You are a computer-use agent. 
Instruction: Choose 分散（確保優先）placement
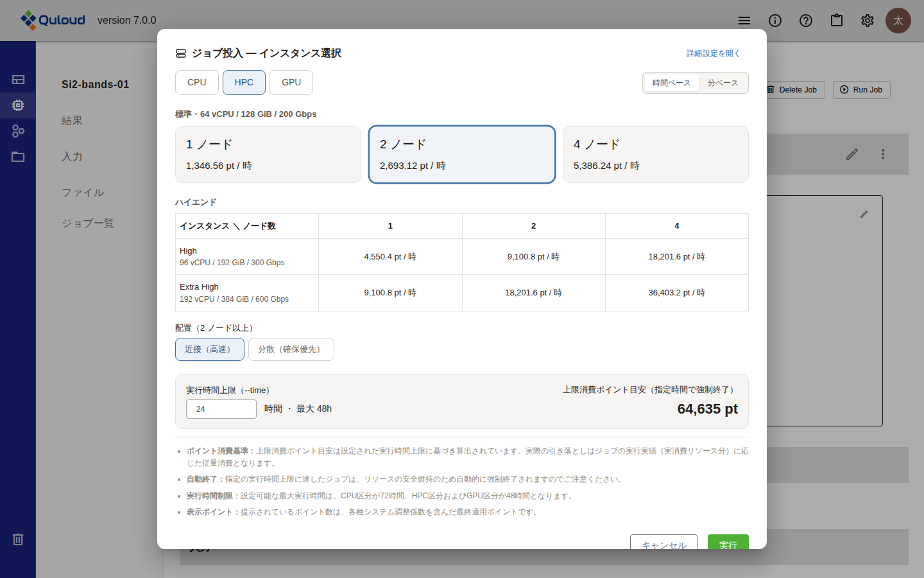(291, 349)
